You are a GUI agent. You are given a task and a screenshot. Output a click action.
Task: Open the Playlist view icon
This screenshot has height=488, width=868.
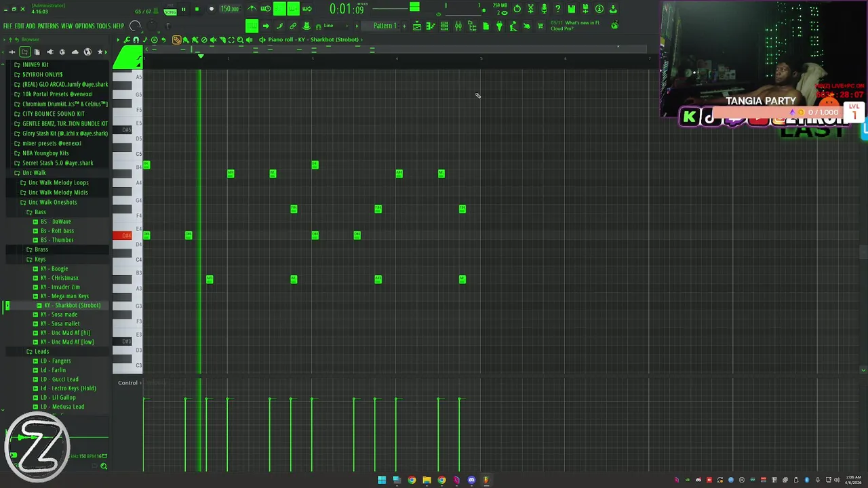416,26
